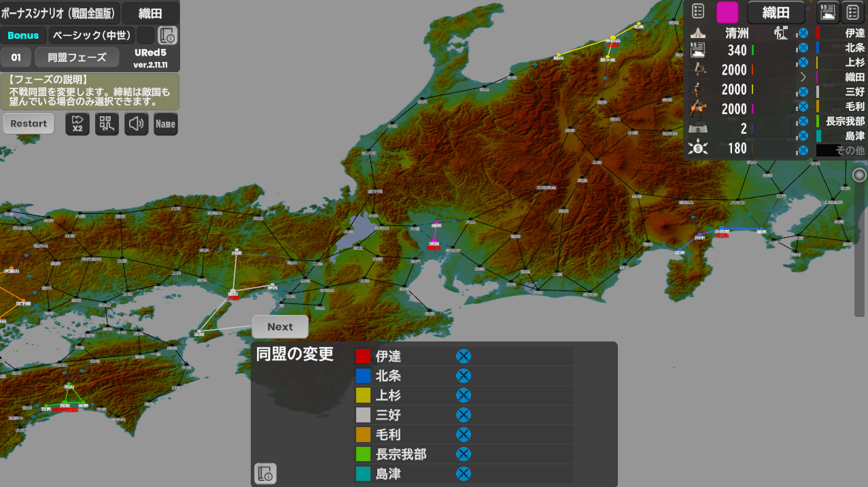The height and width of the screenshot is (487, 868).
Task: Toggle alliance swords icon for 伊達 in dialog
Action: [x=463, y=356]
